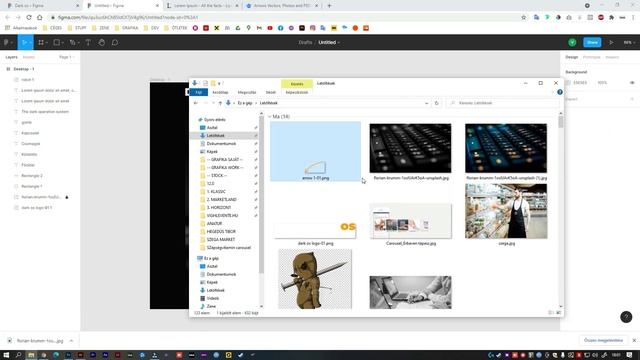Open the Figma help question-mark button
This screenshot has height=360, width=640.
[626, 317]
